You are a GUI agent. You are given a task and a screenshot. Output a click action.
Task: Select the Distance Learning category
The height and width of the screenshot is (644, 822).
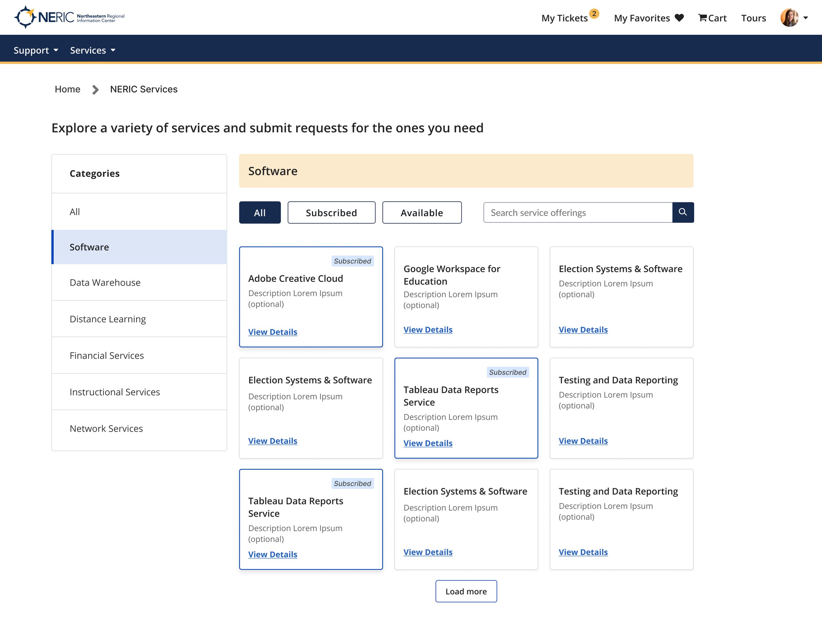(x=139, y=319)
